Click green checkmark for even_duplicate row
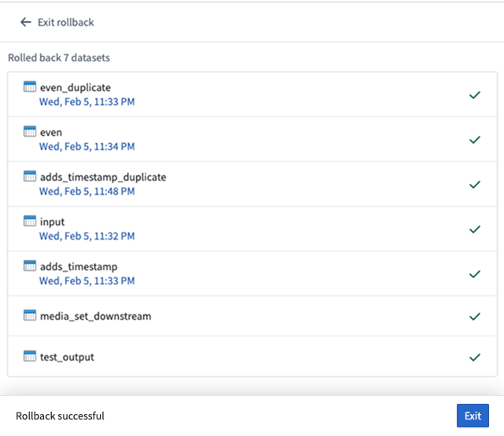The width and height of the screenshot is (504, 436). click(x=474, y=95)
